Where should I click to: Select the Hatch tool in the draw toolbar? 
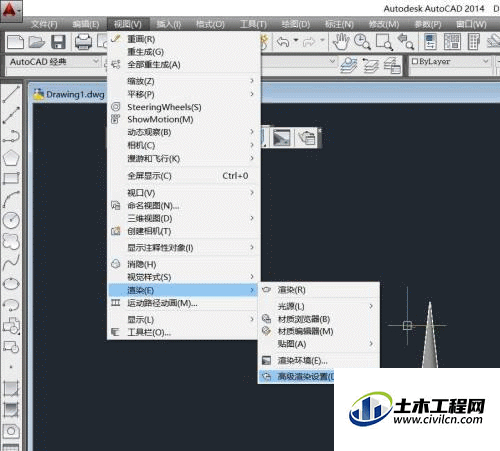coord(11,388)
